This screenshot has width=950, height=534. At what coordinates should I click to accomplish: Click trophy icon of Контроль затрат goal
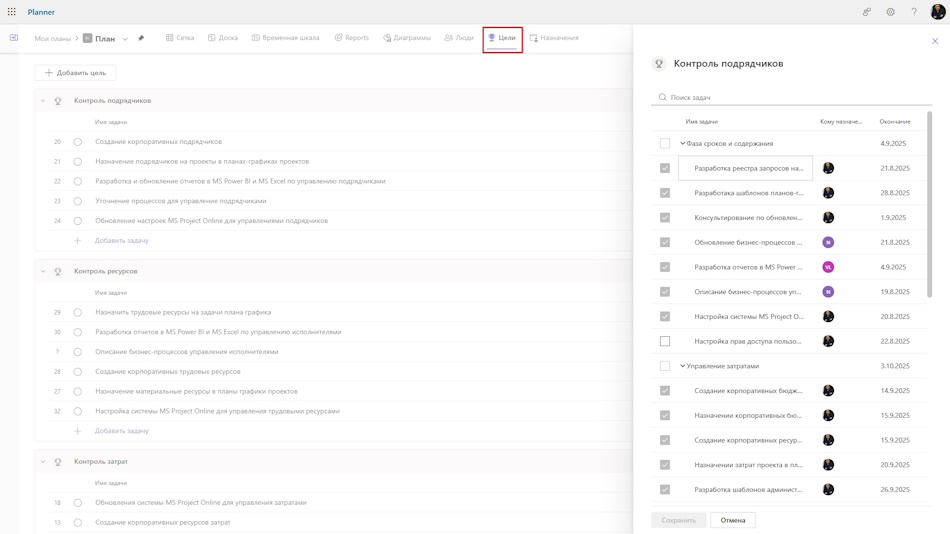(x=58, y=462)
